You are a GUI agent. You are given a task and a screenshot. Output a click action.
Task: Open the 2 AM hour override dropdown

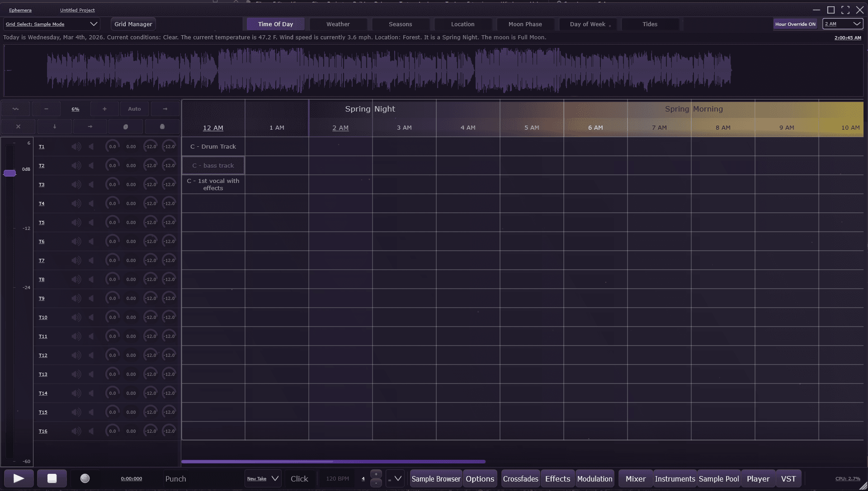click(x=843, y=24)
